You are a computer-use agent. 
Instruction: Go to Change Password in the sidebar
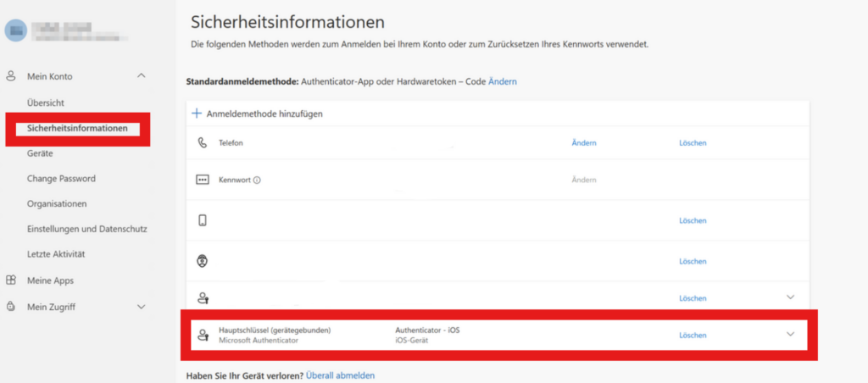point(61,179)
